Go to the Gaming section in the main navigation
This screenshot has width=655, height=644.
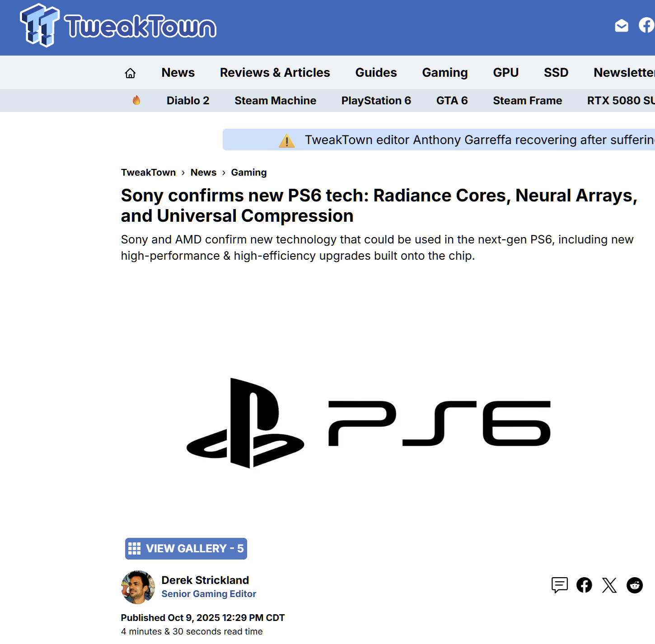coord(445,73)
